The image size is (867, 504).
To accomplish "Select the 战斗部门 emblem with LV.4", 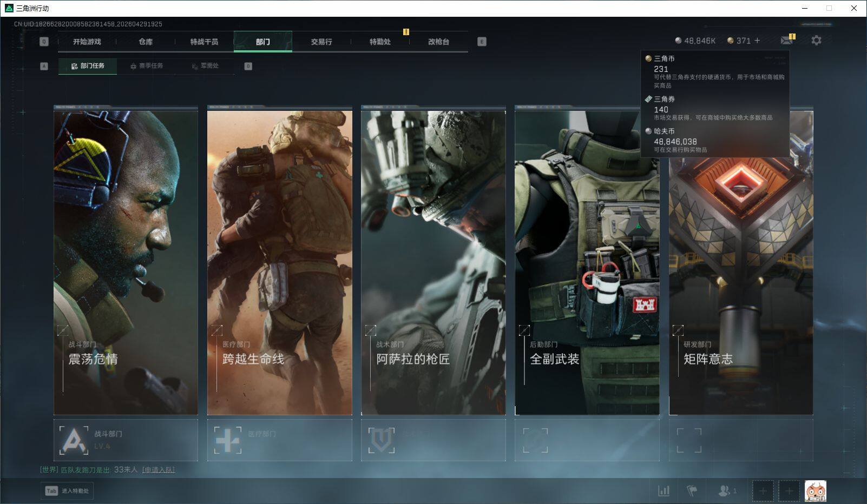I will click(x=74, y=440).
